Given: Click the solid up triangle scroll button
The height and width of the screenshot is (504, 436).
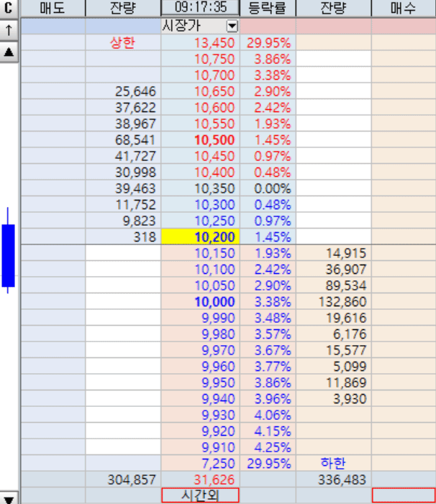Looking at the screenshot, I should coord(9,52).
